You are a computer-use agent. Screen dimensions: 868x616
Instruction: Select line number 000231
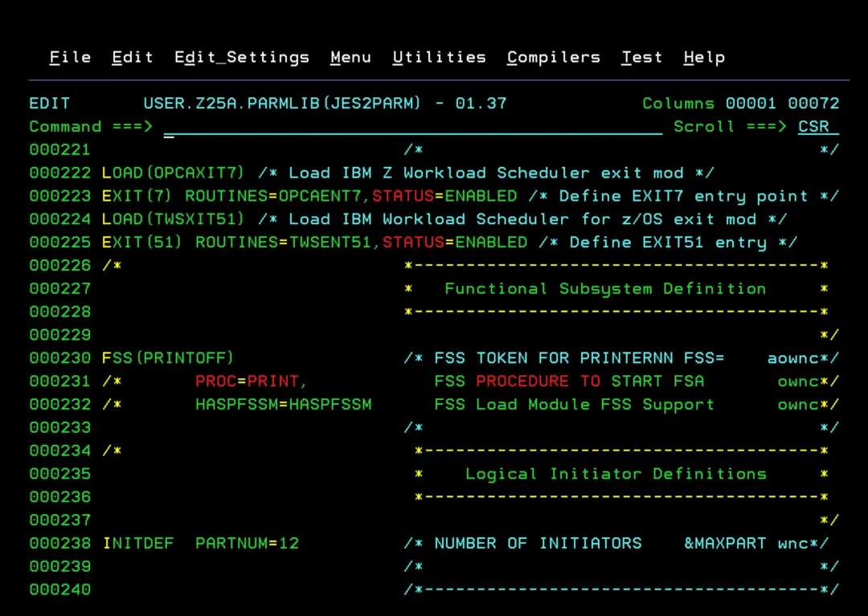(59, 381)
